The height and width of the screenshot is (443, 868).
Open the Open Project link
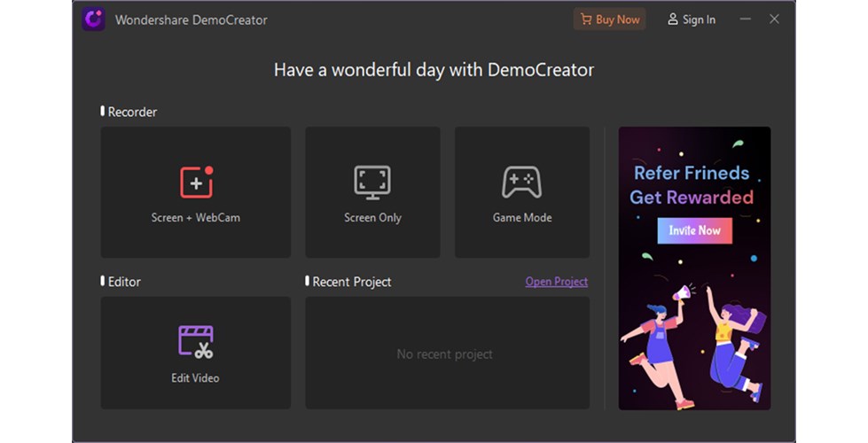(556, 282)
